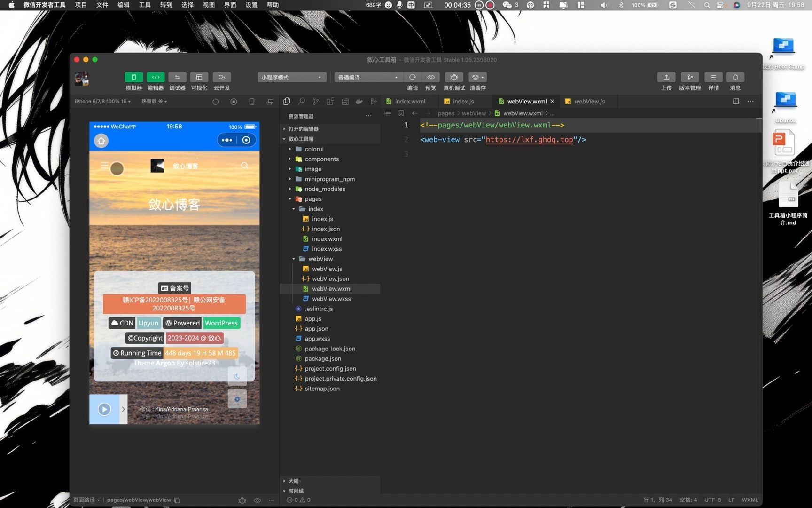812x508 pixels.
Task: Open the 详情 details panel
Action: [713, 77]
